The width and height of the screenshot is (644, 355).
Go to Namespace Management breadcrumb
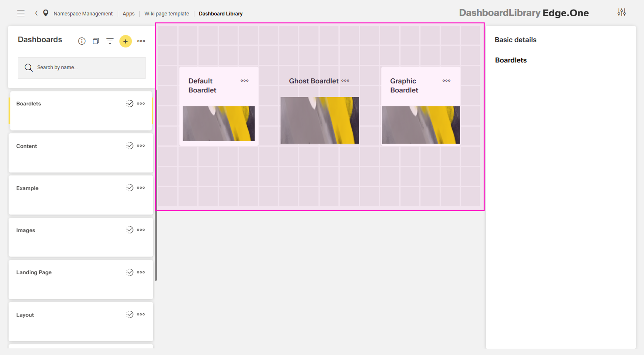(x=83, y=14)
